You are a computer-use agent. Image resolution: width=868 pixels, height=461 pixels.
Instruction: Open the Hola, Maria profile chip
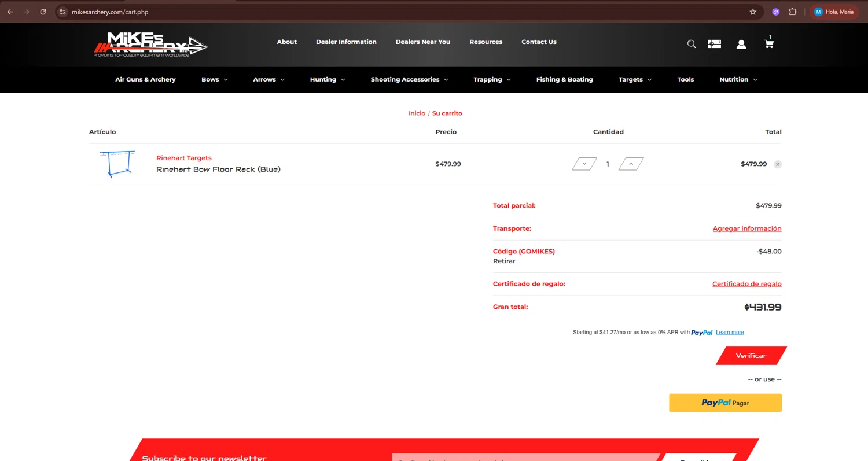(x=834, y=12)
